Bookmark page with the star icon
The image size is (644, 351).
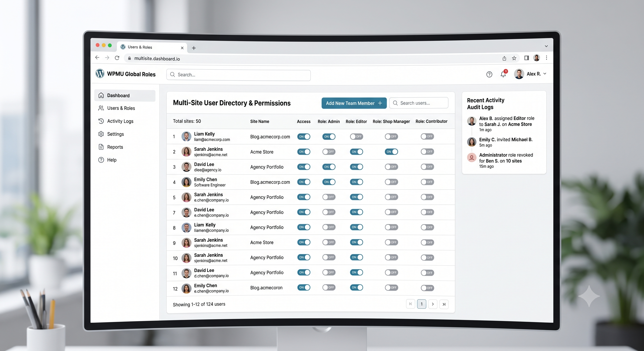click(514, 58)
